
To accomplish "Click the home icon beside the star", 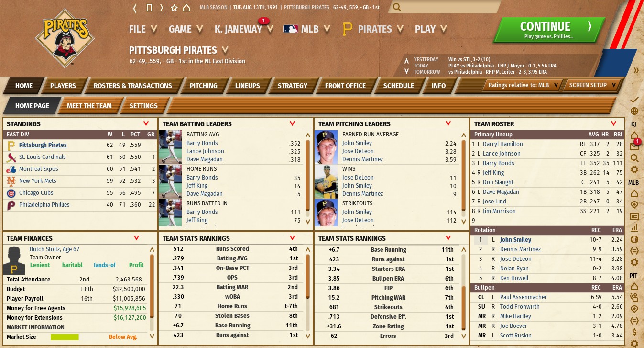I will tap(186, 8).
